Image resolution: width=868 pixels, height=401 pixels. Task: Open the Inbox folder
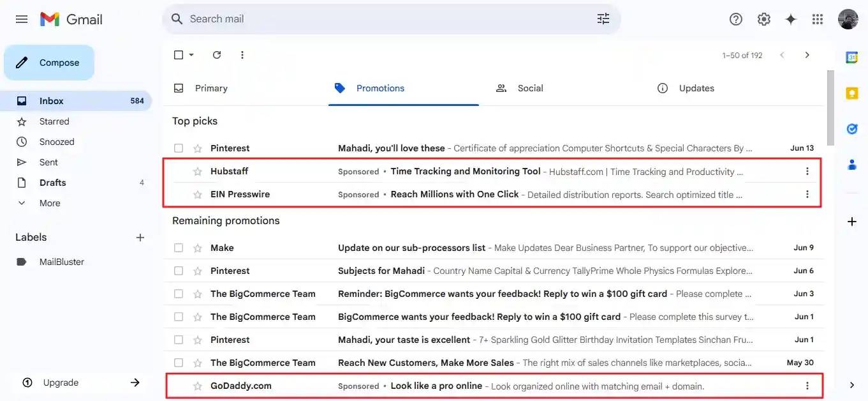(x=77, y=101)
